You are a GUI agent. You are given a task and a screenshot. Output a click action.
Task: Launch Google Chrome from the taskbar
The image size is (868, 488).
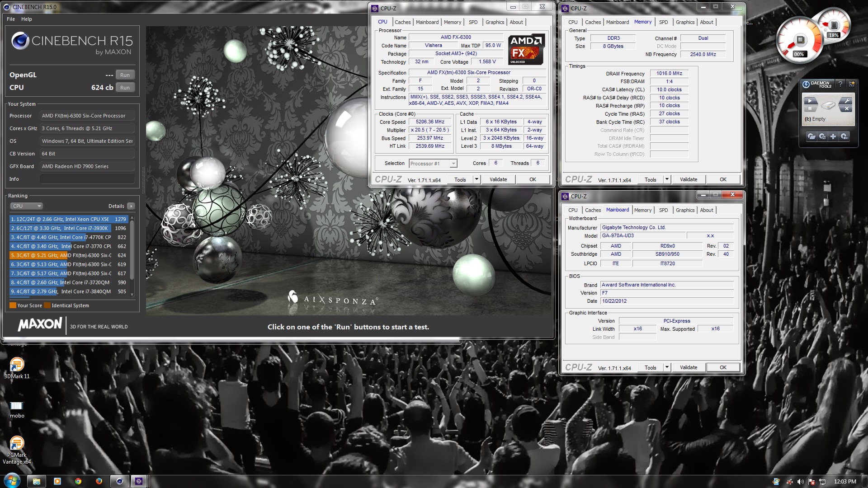(78, 481)
